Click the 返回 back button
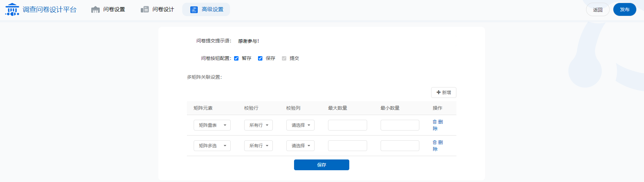 point(598,9)
